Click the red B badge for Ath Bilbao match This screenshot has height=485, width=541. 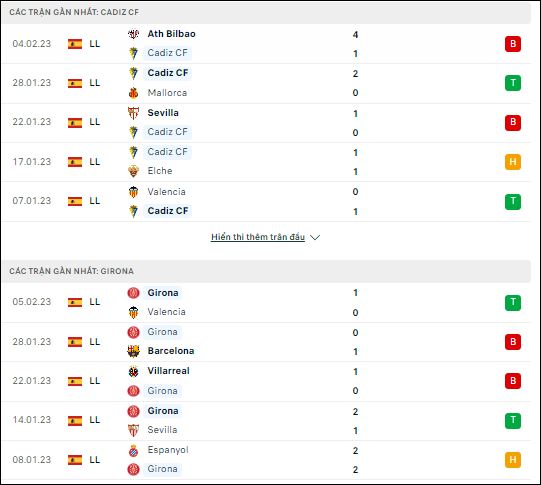(x=513, y=44)
